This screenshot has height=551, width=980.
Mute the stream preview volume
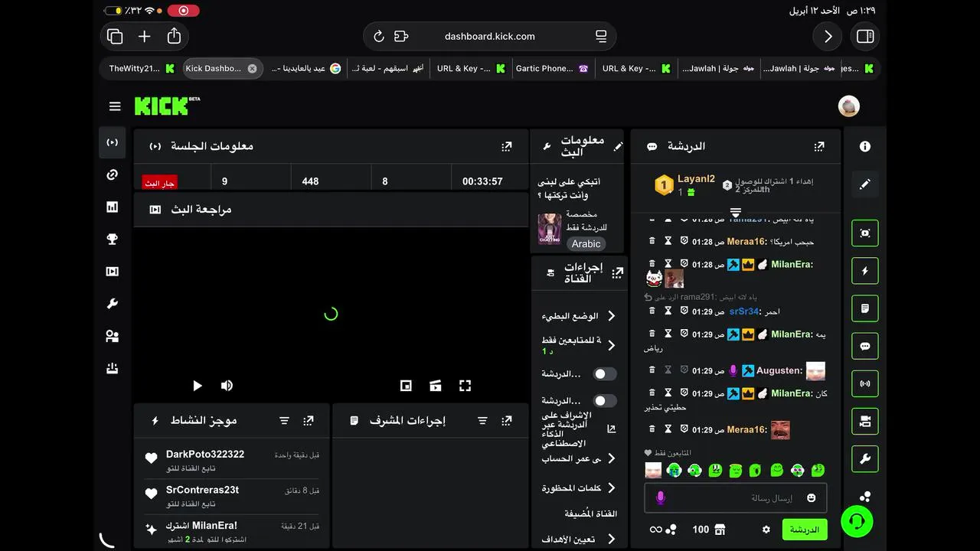click(227, 386)
